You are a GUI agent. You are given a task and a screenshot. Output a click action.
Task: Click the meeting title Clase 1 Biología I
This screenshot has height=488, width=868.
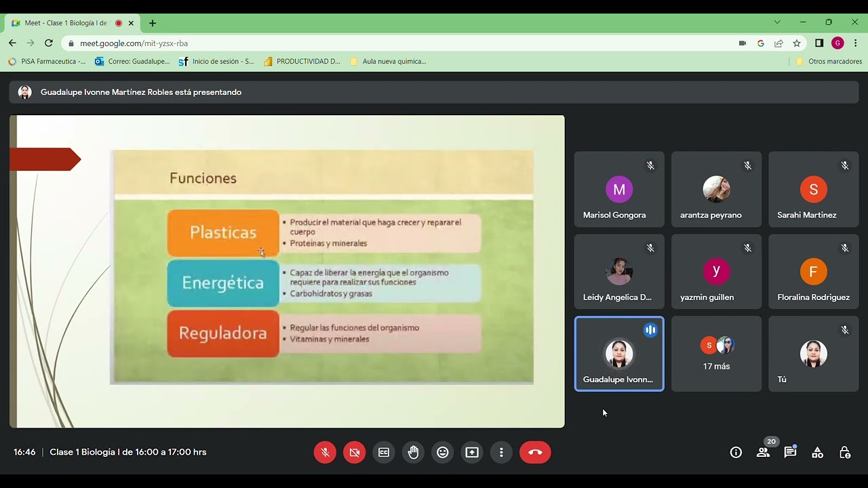point(127,452)
